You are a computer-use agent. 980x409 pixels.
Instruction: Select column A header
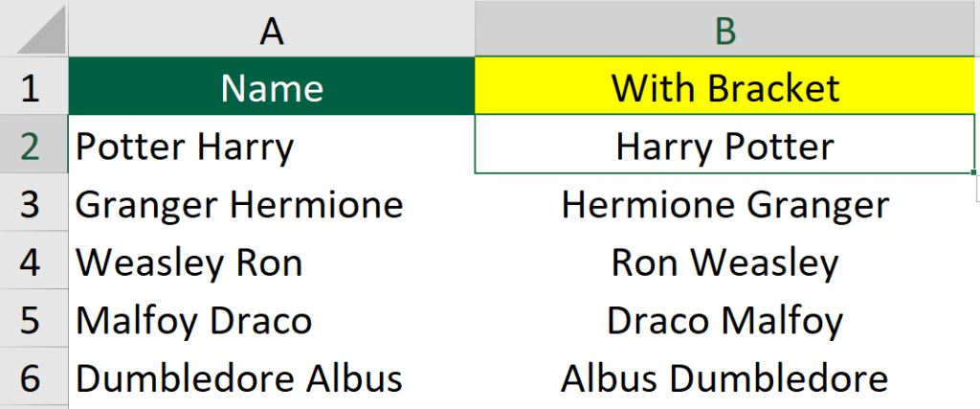pyautogui.click(x=271, y=28)
